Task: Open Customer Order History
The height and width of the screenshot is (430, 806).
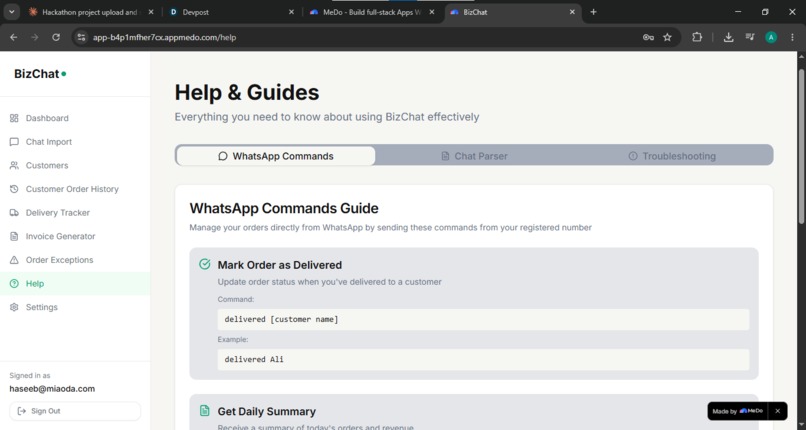Action: point(75,189)
